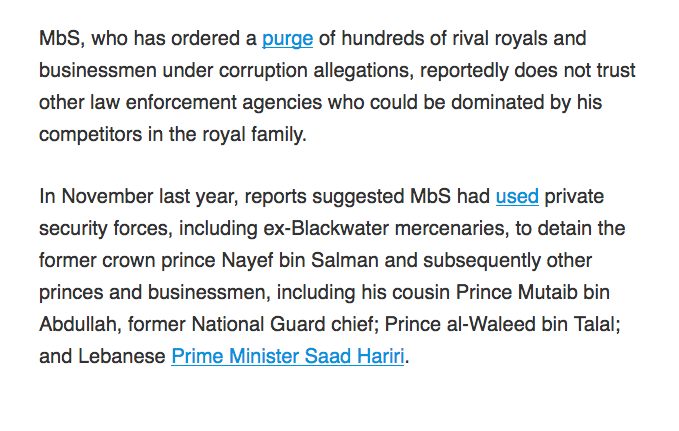Screen dimensions: 679x431
Task: Follow the "used" link
Action: point(517,197)
